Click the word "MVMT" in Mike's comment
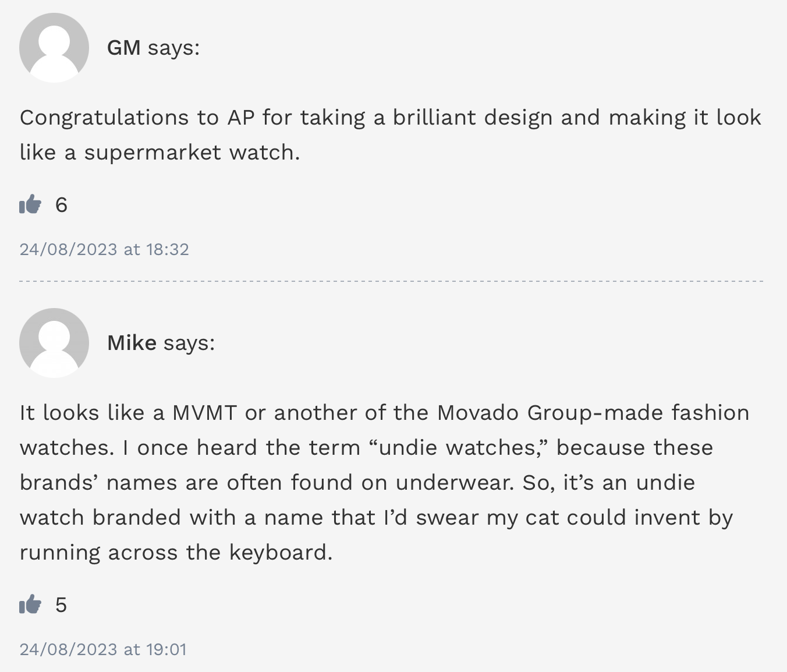The width and height of the screenshot is (787, 672). (x=204, y=413)
